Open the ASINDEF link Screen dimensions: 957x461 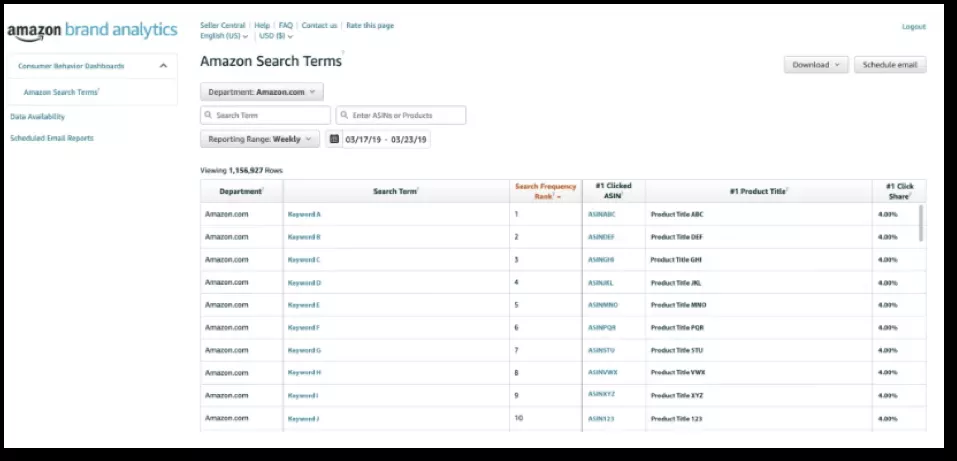tap(602, 237)
